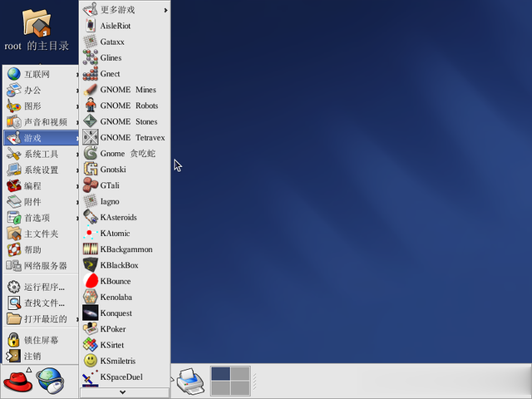The width and height of the screenshot is (532, 399).
Task: Open the 办公 submenu
Action: tap(42, 90)
